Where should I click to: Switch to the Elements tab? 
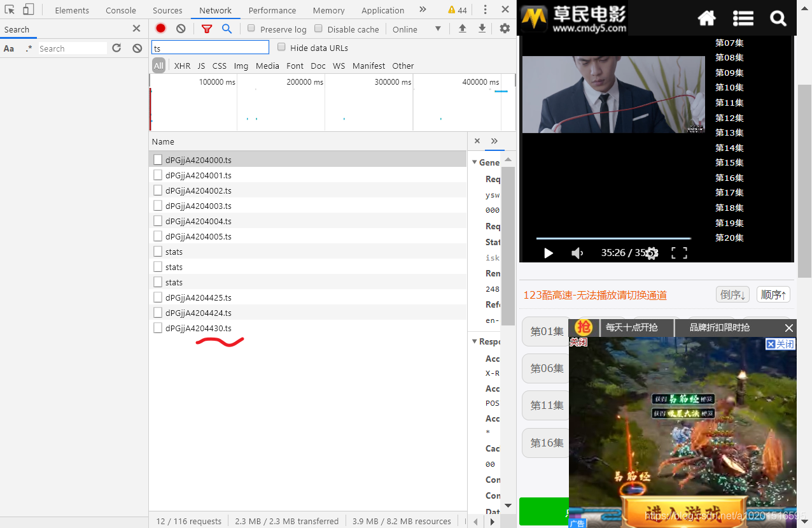point(72,10)
